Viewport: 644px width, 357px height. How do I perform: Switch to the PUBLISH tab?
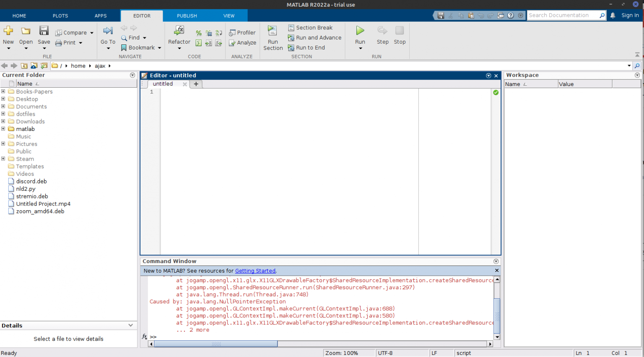(187, 16)
